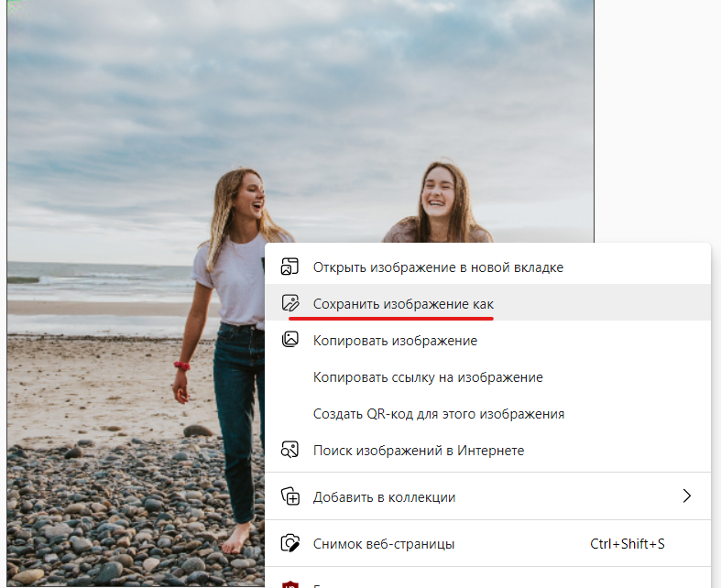Click the open-image-in-new-tab icon

(x=289, y=267)
